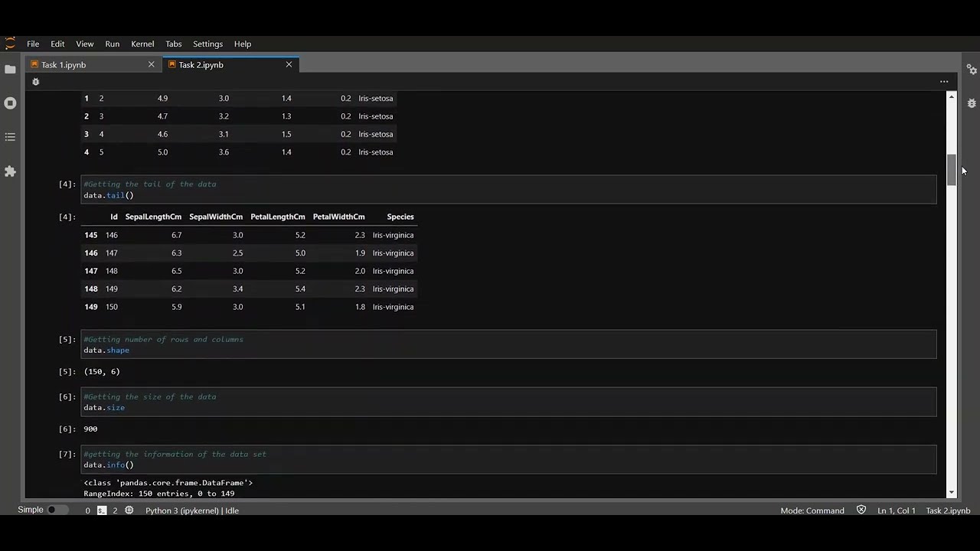980x551 pixels.
Task: Open the Table of Contents sidebar panel
Action: [x=10, y=137]
